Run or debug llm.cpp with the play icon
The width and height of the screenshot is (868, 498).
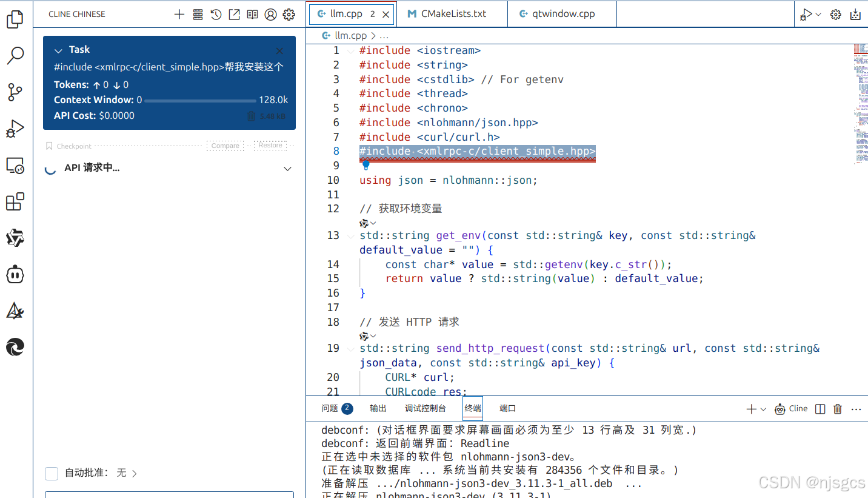pyautogui.click(x=806, y=13)
